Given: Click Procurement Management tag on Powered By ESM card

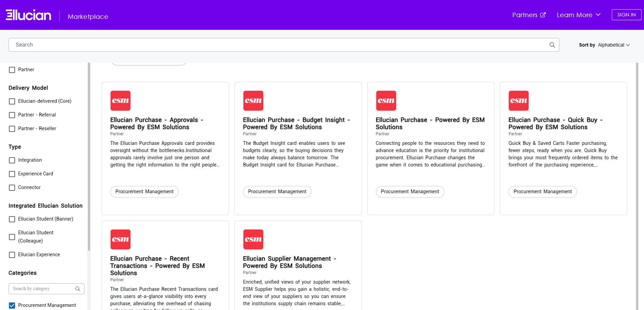Looking at the screenshot, I should 410,192.
